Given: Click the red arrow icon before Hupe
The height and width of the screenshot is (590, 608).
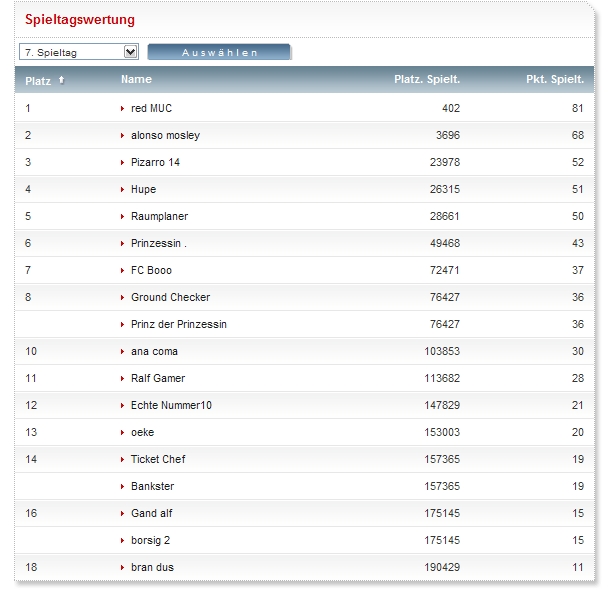Looking at the screenshot, I should pos(123,189).
